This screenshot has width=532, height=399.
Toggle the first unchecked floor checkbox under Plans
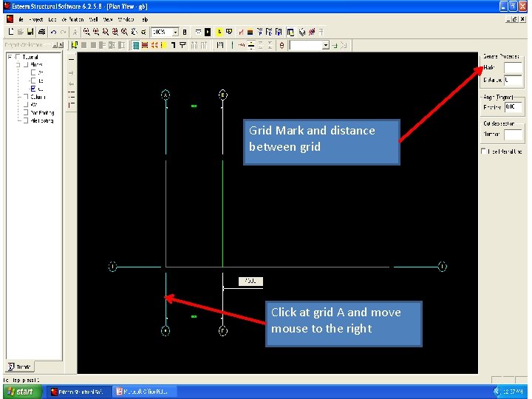tap(33, 72)
